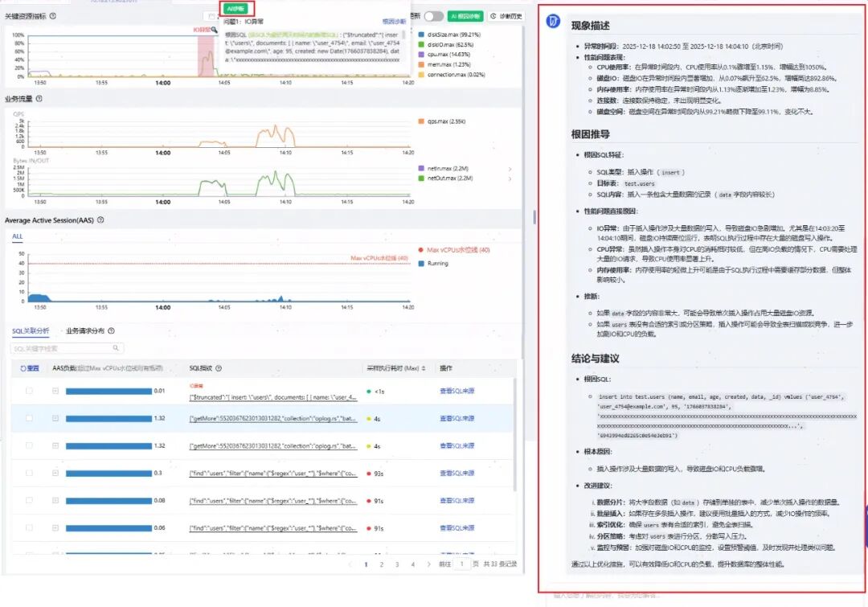Screen dimensions: 868x607
Task: Click the AI assistant avatar in diagnosis panel
Action: [x=553, y=22]
